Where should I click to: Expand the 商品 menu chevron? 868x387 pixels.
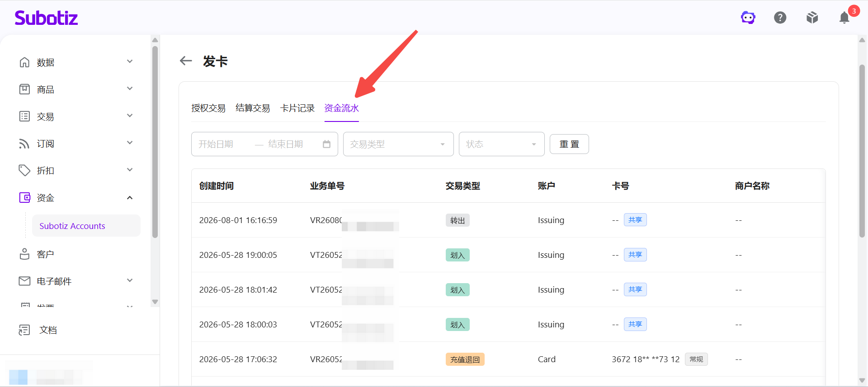coord(130,89)
